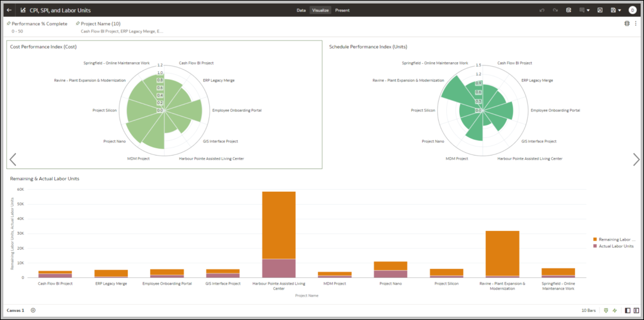This screenshot has width=644, height=320.
Task: Save the workbook using the disk icon
Action: pos(613,10)
